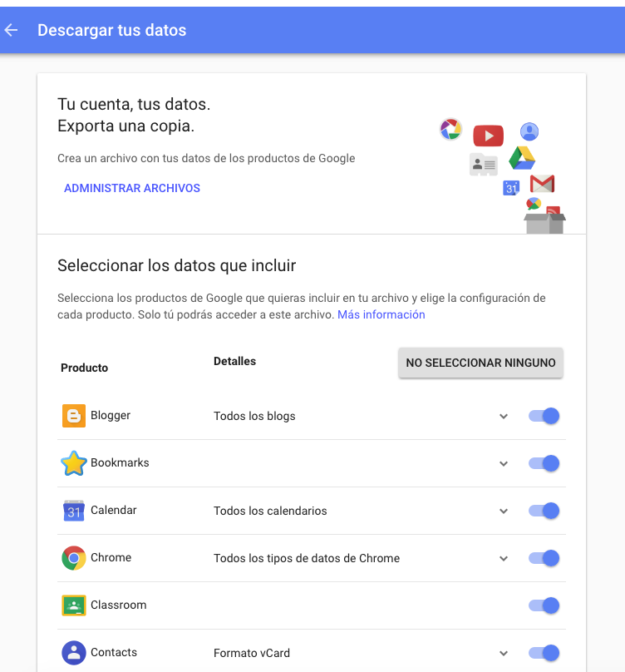Click the back arrow in the header

tap(12, 31)
